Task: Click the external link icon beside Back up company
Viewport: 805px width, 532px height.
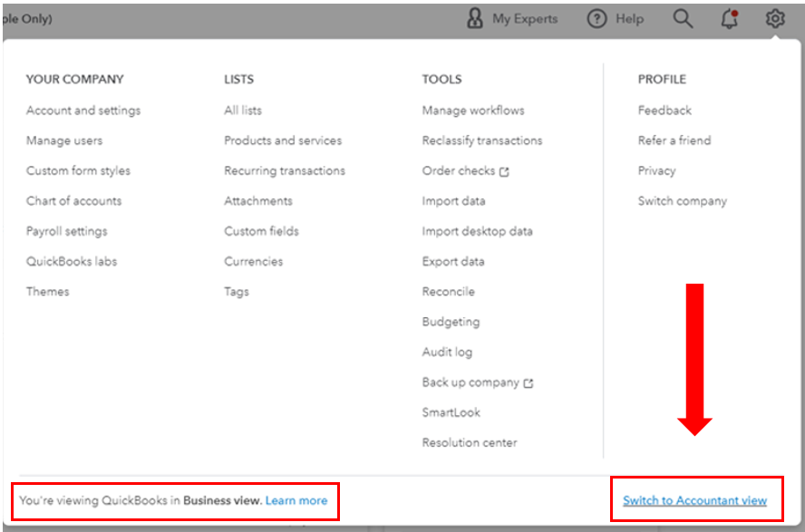Action: 529,383
